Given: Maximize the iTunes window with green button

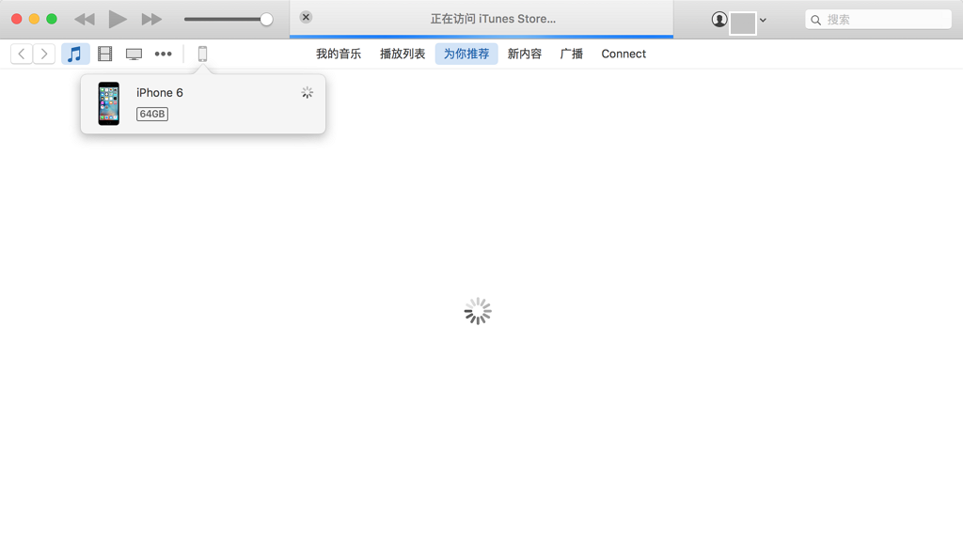Looking at the screenshot, I should tap(53, 19).
